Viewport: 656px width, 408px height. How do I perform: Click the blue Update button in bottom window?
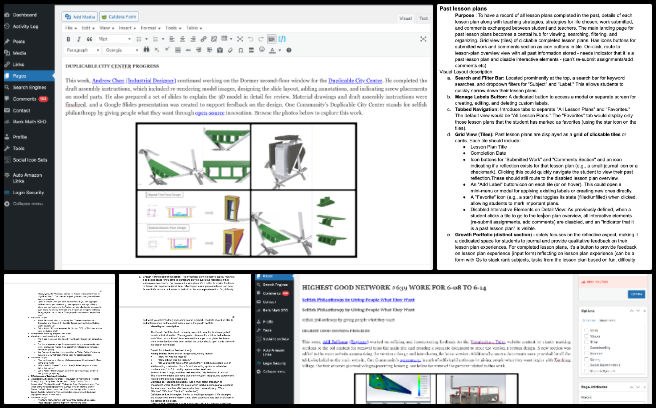(636, 294)
